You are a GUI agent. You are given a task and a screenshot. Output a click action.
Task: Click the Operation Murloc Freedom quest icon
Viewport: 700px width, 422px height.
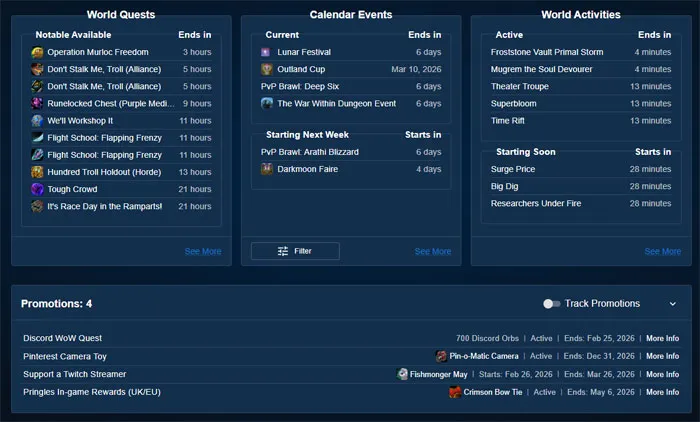(x=38, y=52)
